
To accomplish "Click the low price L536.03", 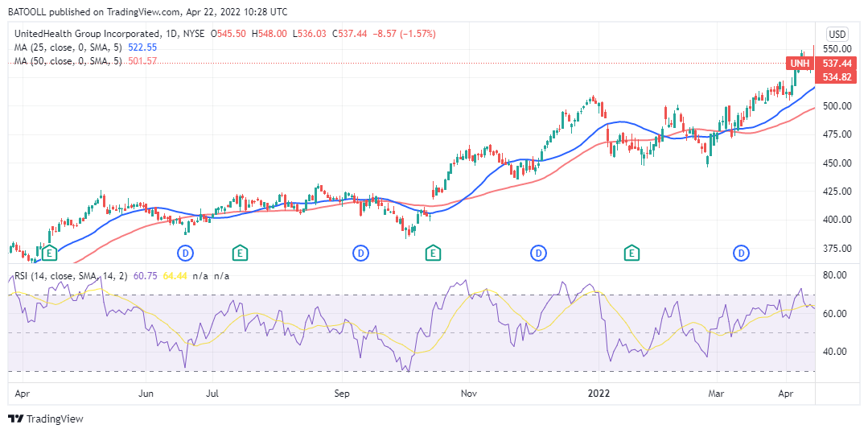I will [310, 34].
